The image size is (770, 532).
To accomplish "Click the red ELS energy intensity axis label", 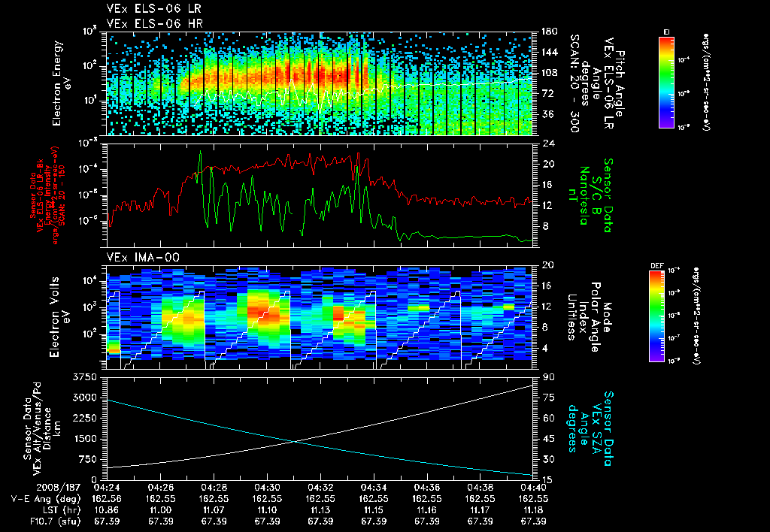I will (47, 195).
